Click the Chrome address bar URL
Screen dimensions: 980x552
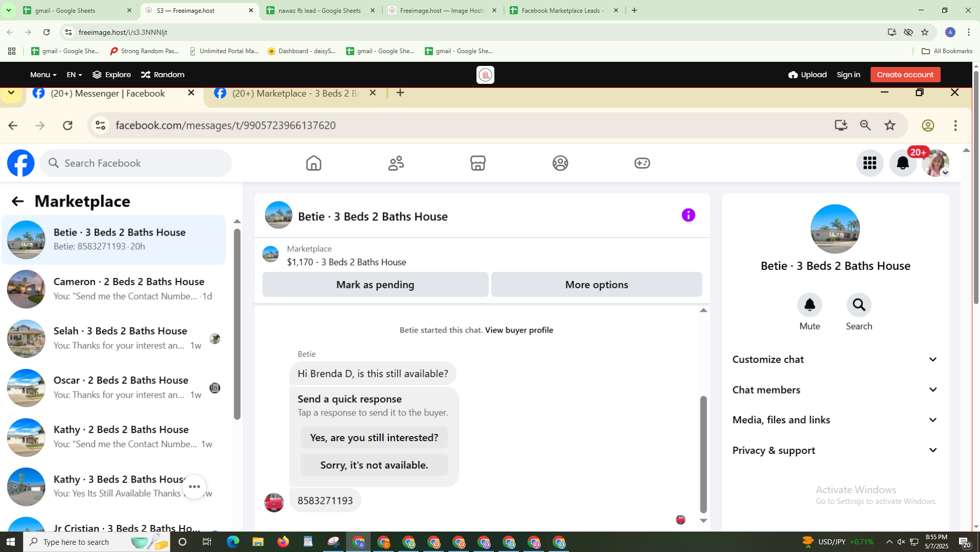123,32
